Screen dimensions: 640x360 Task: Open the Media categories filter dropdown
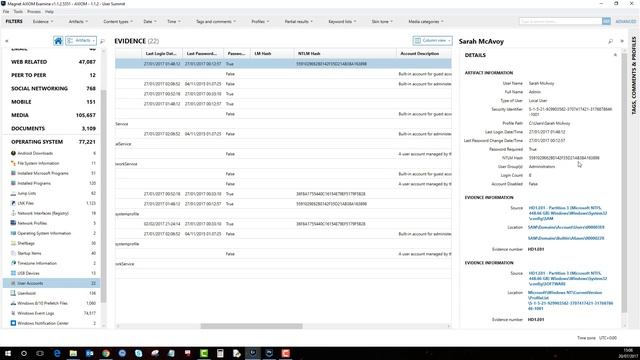point(426,22)
